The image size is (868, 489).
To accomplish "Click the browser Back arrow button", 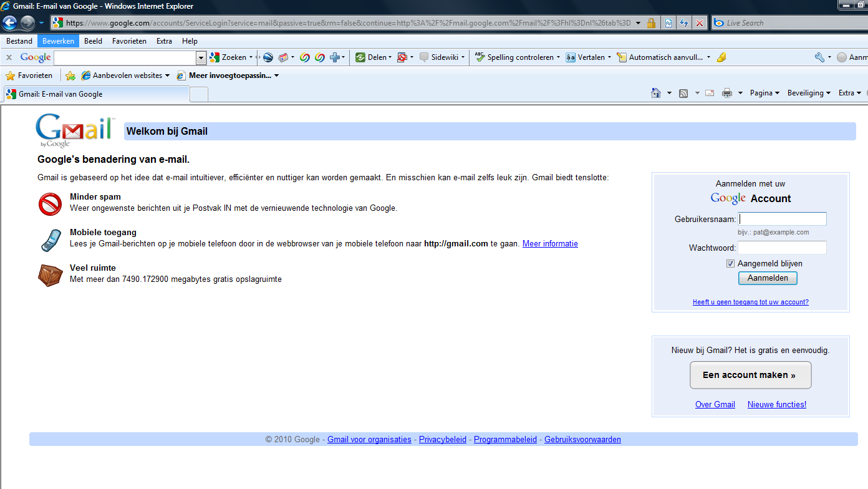I will 9,23.
